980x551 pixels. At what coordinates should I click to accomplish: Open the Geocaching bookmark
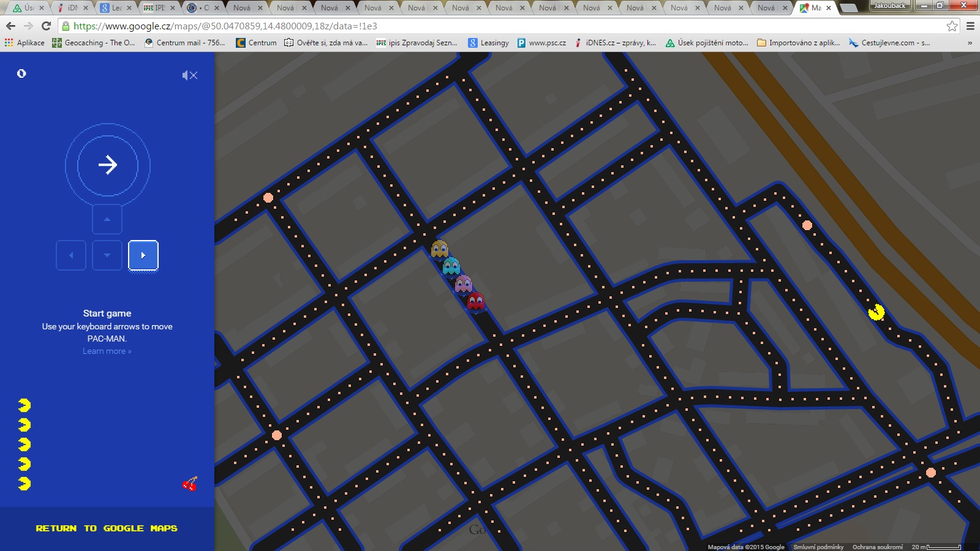click(x=94, y=43)
